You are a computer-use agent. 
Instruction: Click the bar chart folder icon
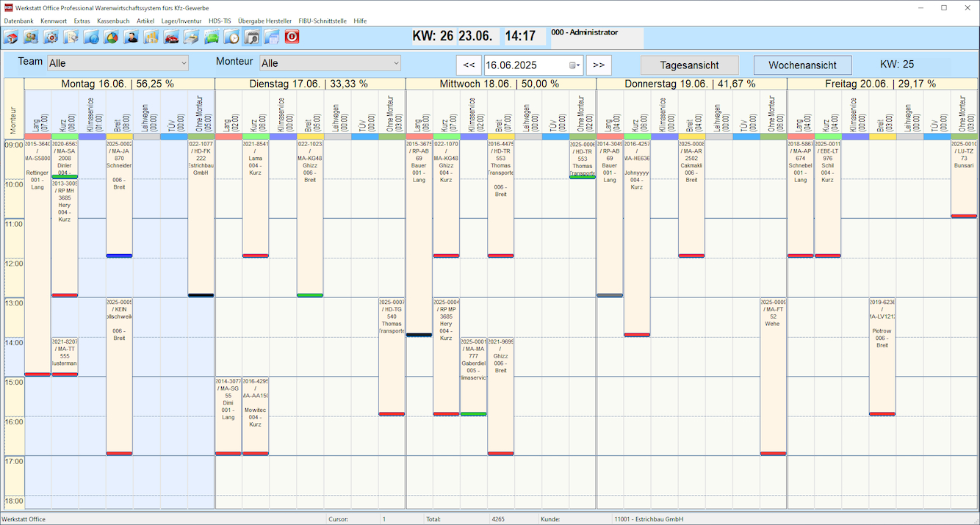(x=151, y=37)
